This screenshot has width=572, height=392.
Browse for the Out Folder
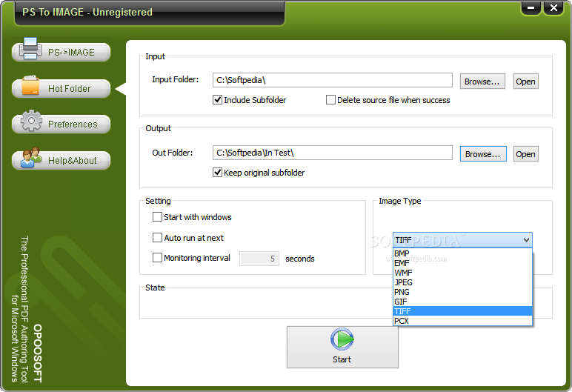(483, 154)
